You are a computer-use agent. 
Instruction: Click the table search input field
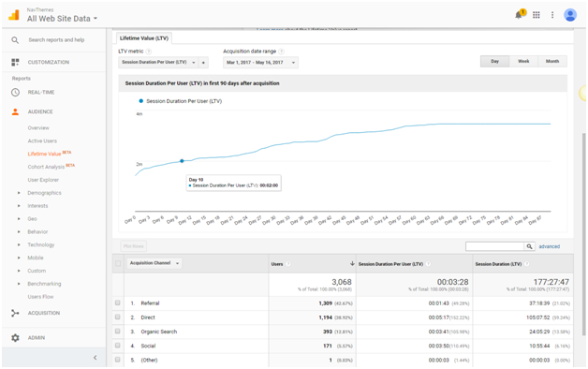coord(494,246)
